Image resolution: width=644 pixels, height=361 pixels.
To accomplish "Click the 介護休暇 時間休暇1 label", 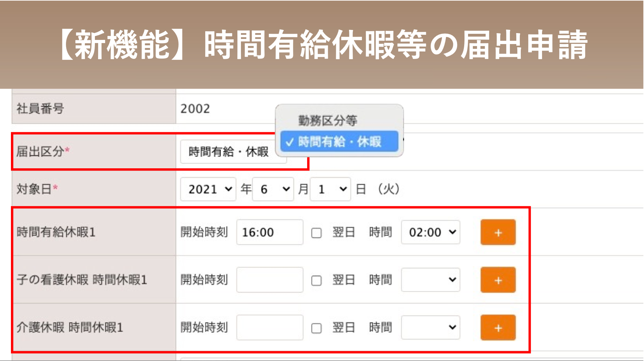I will click(x=70, y=327).
